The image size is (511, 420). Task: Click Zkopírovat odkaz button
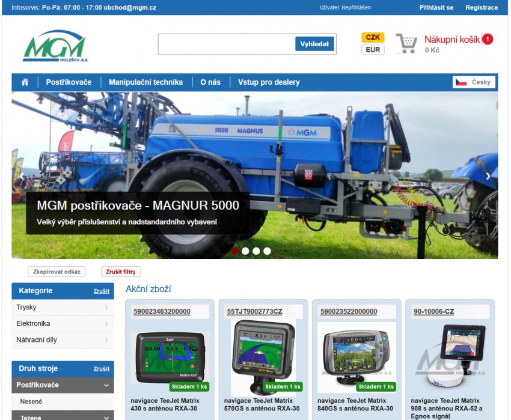pyautogui.click(x=57, y=272)
